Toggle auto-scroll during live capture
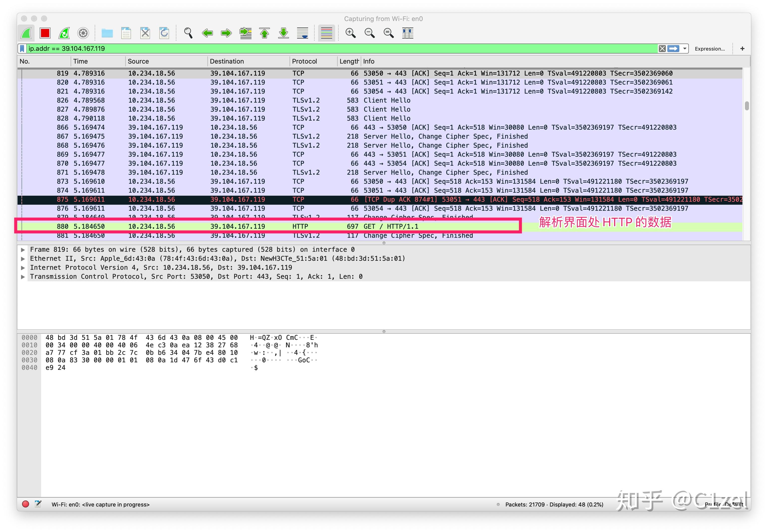 (302, 33)
